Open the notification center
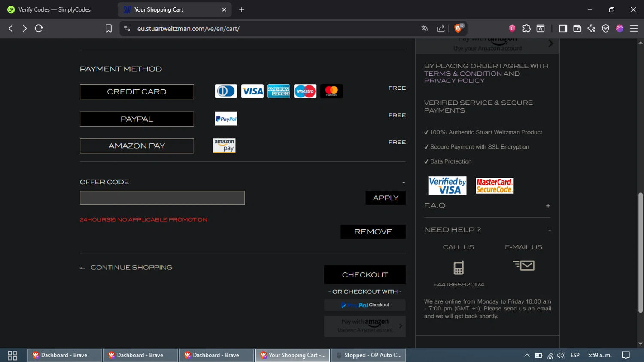Viewport: 644px width, 362px height. pyautogui.click(x=626, y=355)
